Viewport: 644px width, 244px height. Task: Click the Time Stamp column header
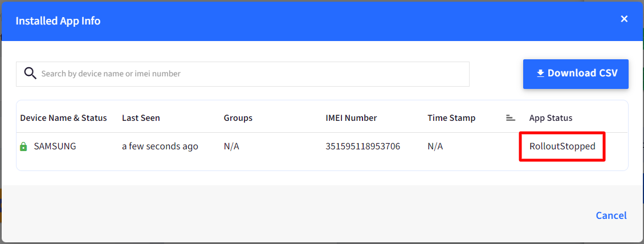(451, 118)
